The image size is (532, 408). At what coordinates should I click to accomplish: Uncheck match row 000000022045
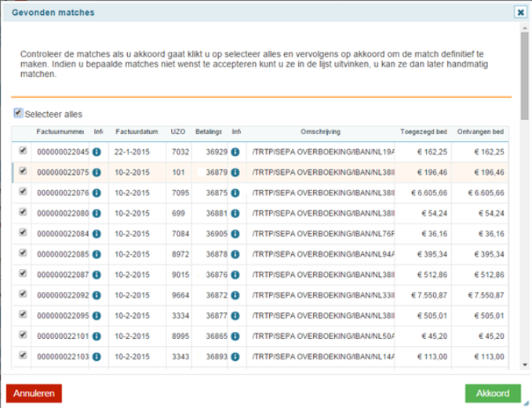[23, 150]
